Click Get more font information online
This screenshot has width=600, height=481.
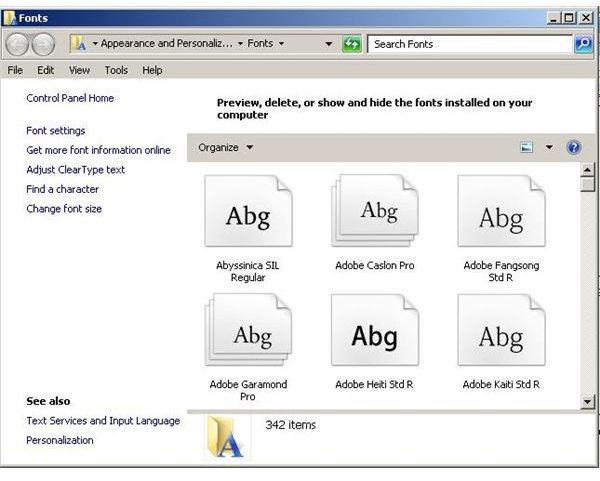click(x=98, y=150)
